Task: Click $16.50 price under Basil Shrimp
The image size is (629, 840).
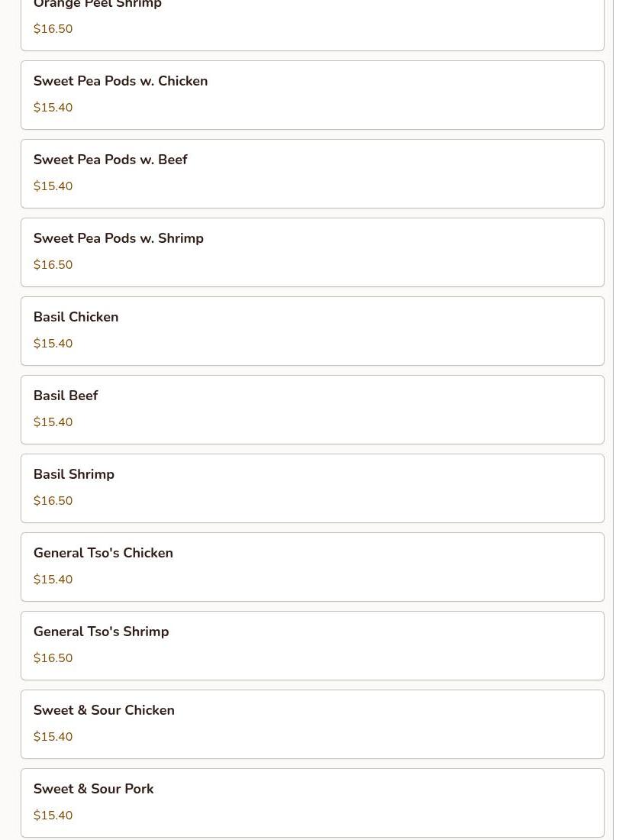Action: (53, 501)
